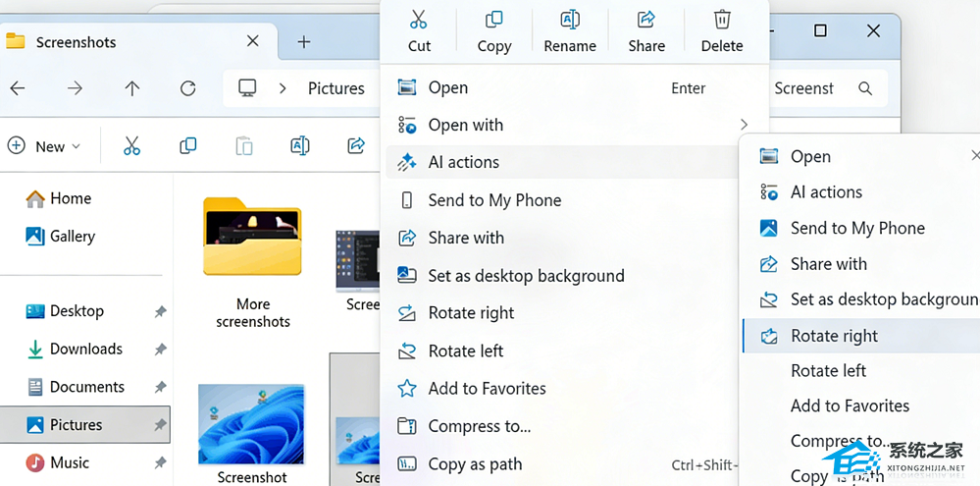Click the Back navigation arrow
The width and height of the screenshot is (980, 486).
click(18, 88)
